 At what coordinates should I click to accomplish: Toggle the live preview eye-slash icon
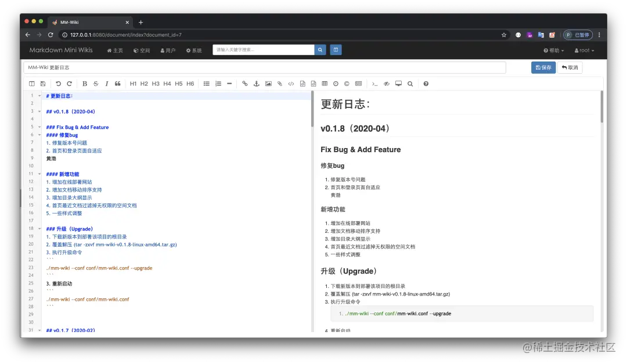tap(386, 84)
